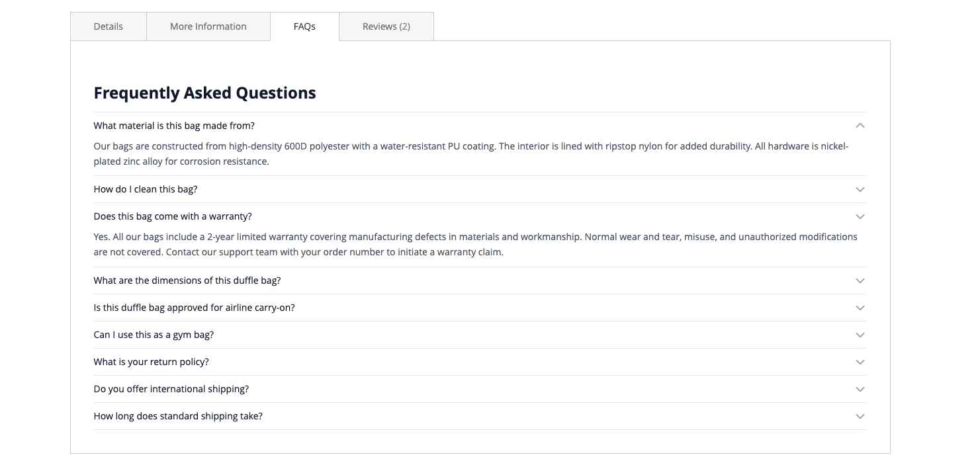The image size is (980, 467).
Task: Select the FAQs tab
Action: (304, 26)
